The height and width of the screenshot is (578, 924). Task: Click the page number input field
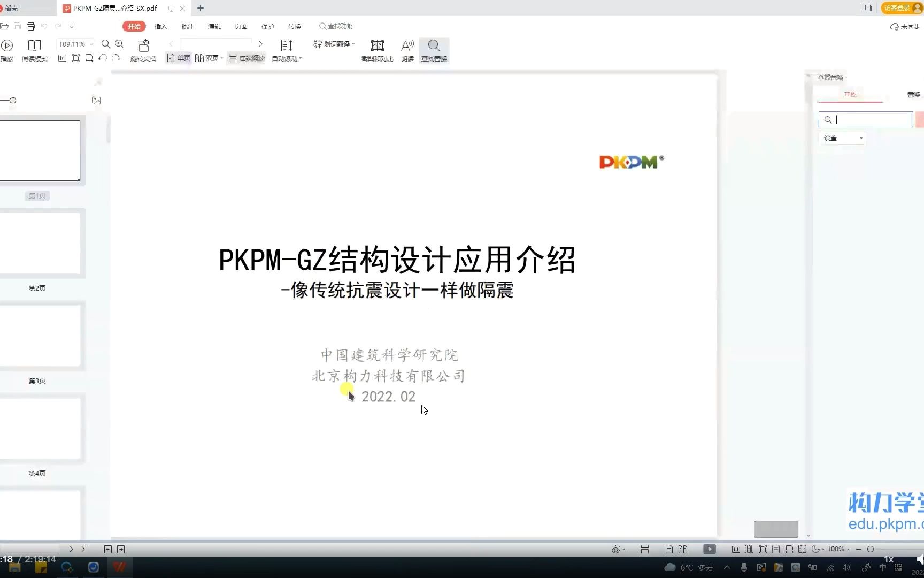pyautogui.click(x=215, y=44)
